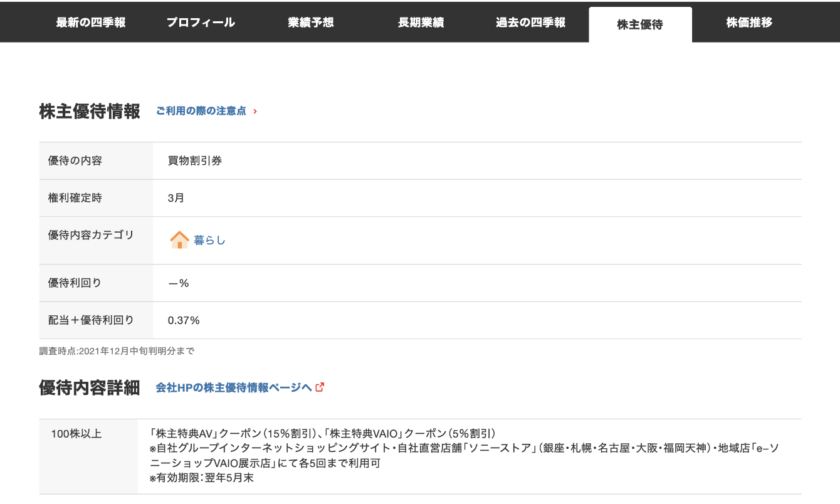This screenshot has height=504, width=840.
Task: Click the red arrow beside ご利用の際の注意点
Action: 255,112
